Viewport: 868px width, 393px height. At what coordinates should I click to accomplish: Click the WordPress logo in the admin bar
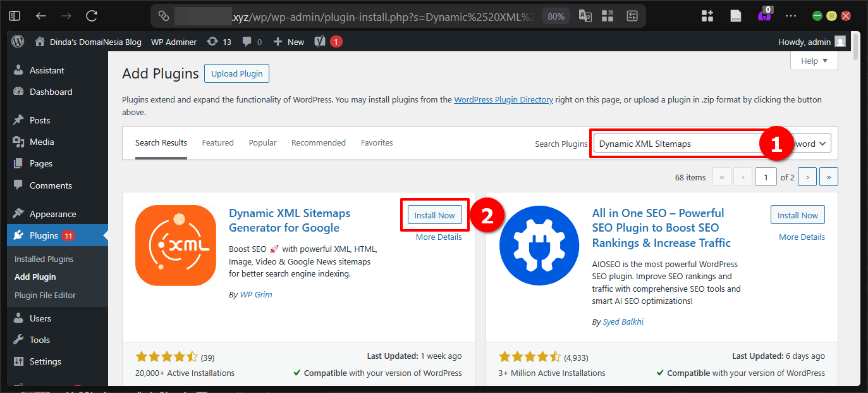(x=17, y=41)
